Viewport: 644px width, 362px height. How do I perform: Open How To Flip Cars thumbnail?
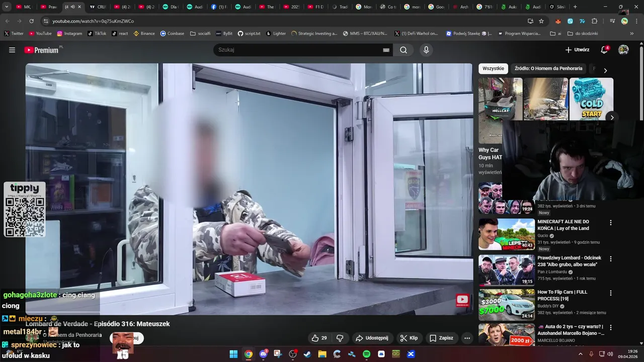(507, 305)
